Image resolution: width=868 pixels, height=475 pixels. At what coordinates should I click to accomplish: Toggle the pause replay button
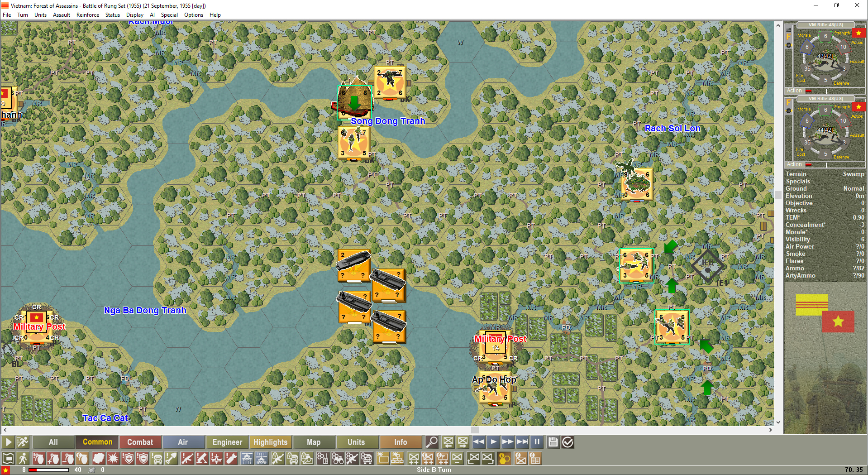(537, 442)
